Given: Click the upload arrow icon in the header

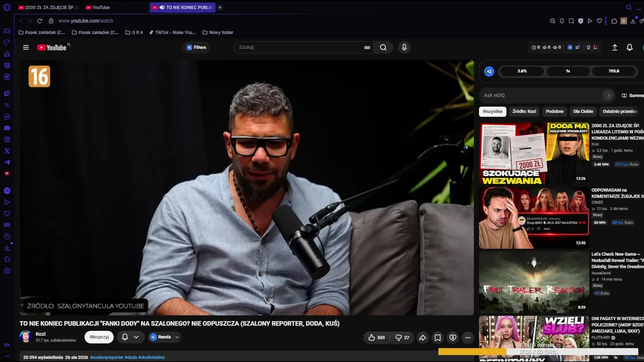Looking at the screenshot, I should point(614,47).
